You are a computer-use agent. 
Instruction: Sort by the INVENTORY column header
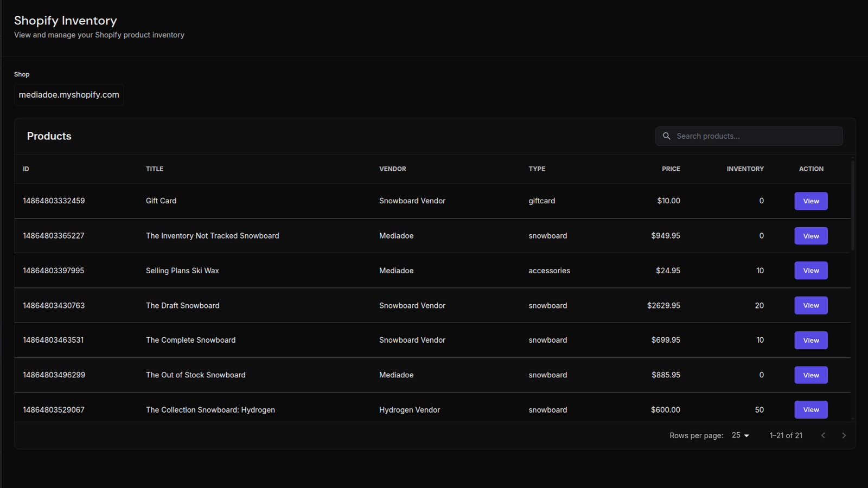coord(745,169)
